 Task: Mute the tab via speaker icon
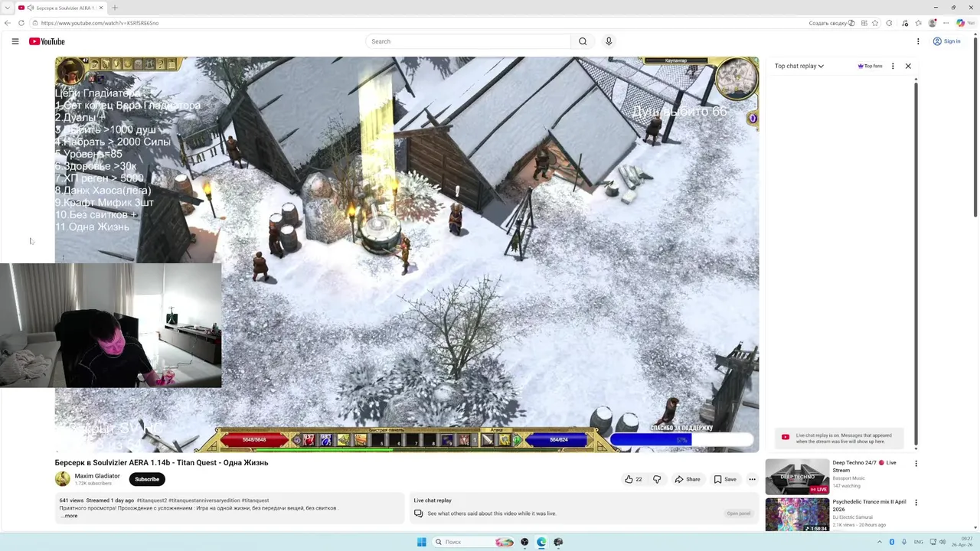(30, 8)
